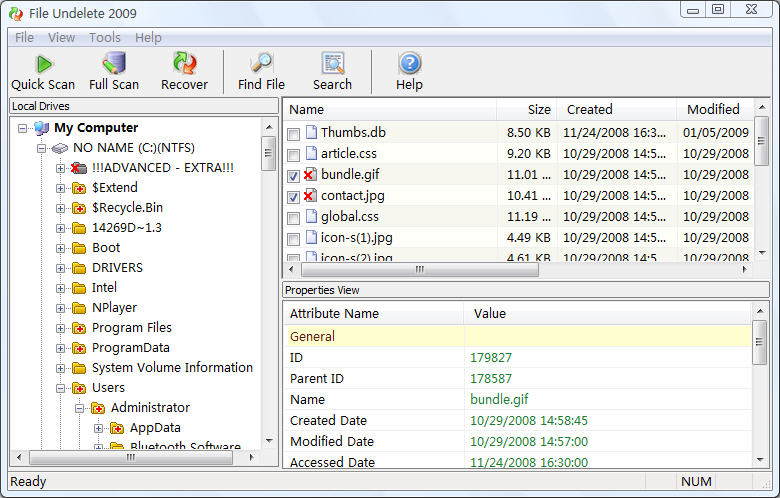
Task: Click the !!!ADVANCED - EXTRA!!! folder icon
Action: click(79, 168)
